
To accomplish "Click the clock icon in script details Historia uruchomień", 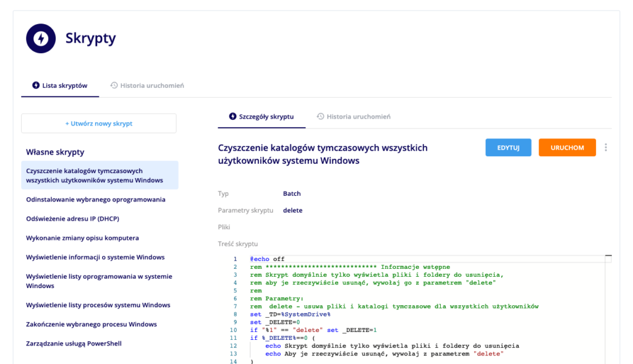I will [321, 116].
